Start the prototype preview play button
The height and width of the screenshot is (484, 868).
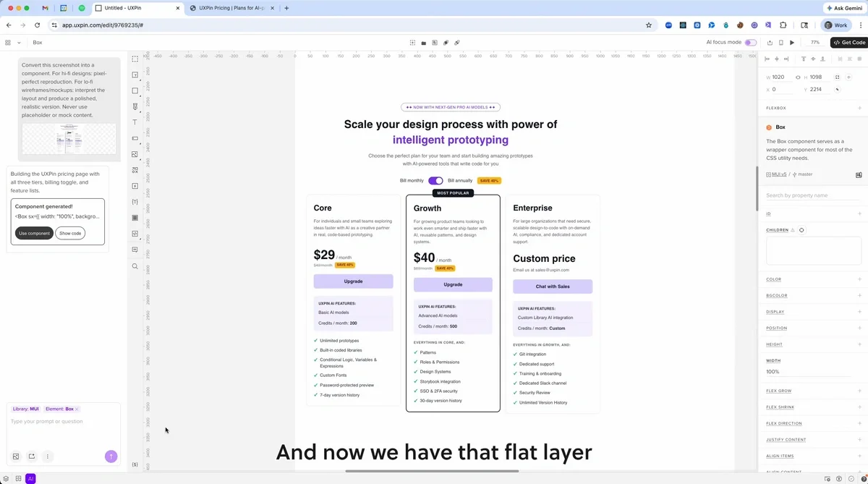[792, 43]
